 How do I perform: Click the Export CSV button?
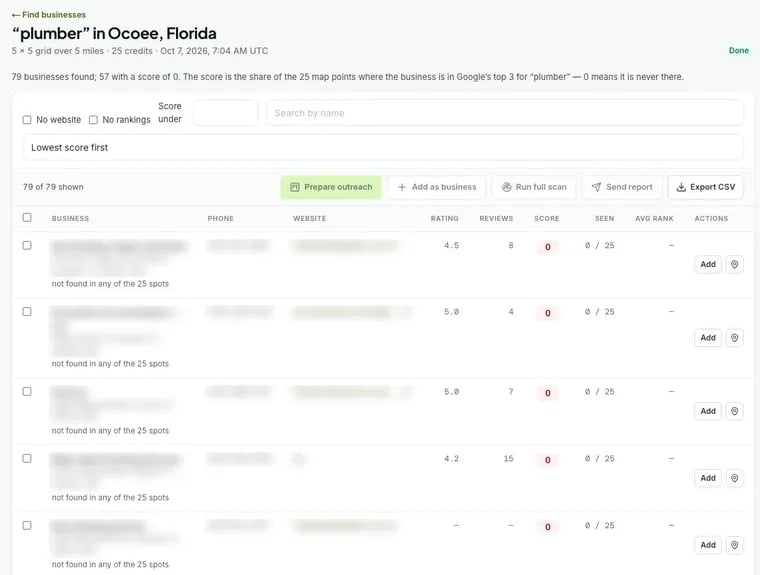pyautogui.click(x=706, y=187)
